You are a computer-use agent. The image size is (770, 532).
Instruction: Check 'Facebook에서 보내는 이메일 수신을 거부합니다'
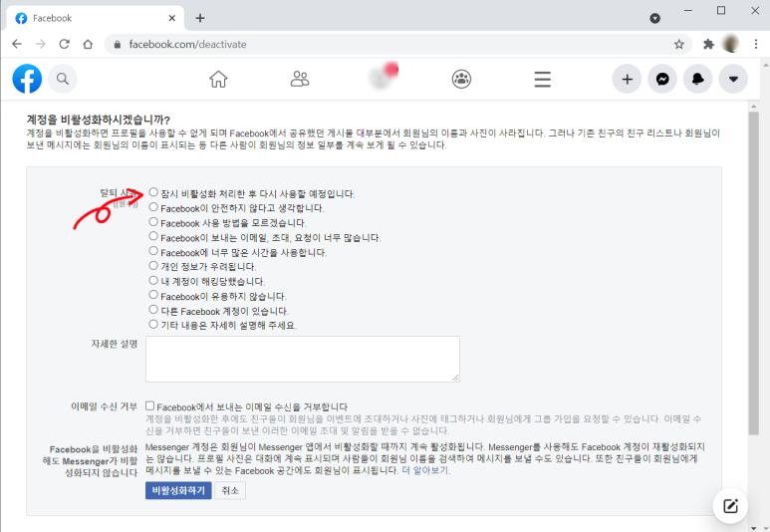(x=149, y=405)
